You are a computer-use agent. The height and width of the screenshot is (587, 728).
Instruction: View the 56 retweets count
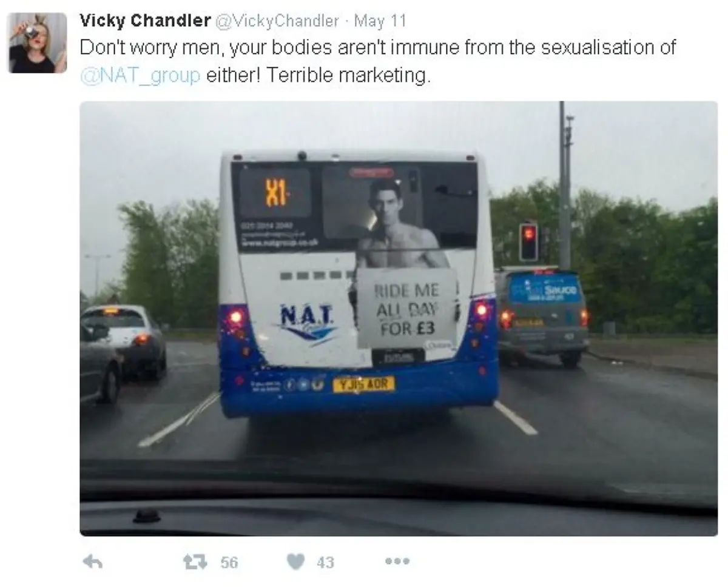229,563
